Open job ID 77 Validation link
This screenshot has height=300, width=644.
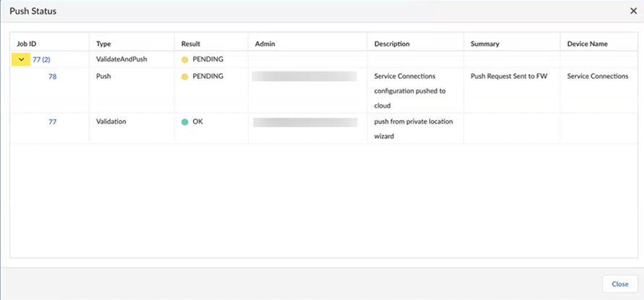coord(52,121)
